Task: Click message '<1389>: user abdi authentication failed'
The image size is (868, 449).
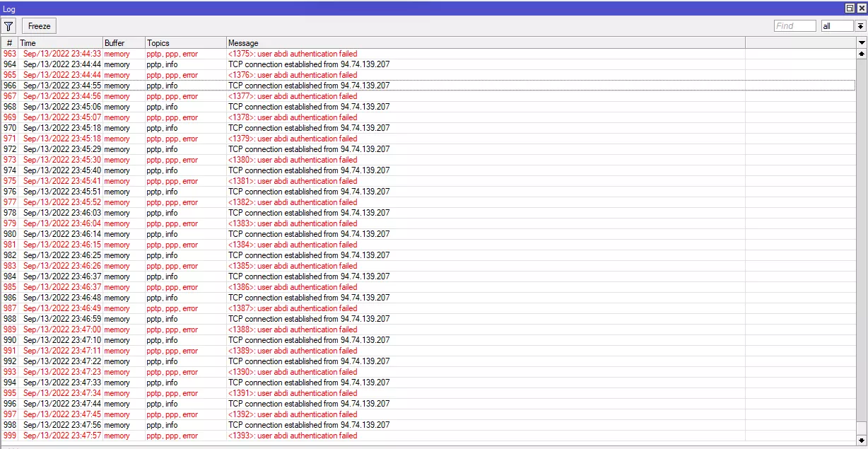Action: coord(293,351)
